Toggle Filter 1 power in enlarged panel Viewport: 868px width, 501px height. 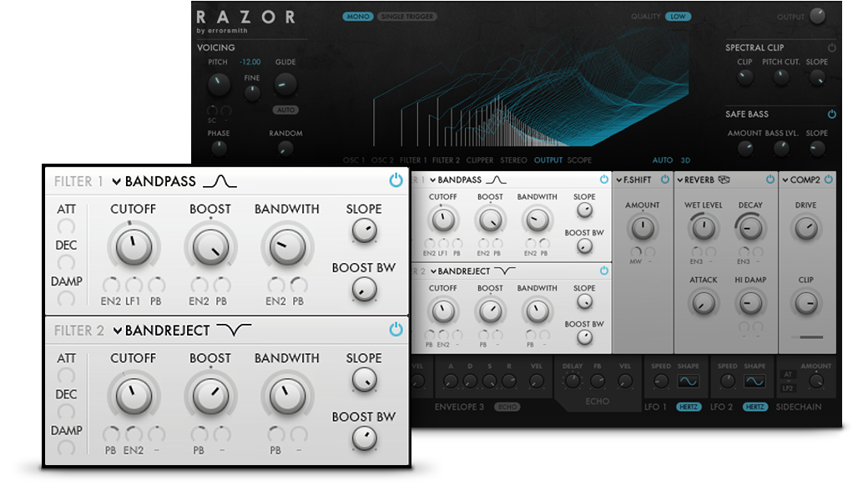click(396, 180)
